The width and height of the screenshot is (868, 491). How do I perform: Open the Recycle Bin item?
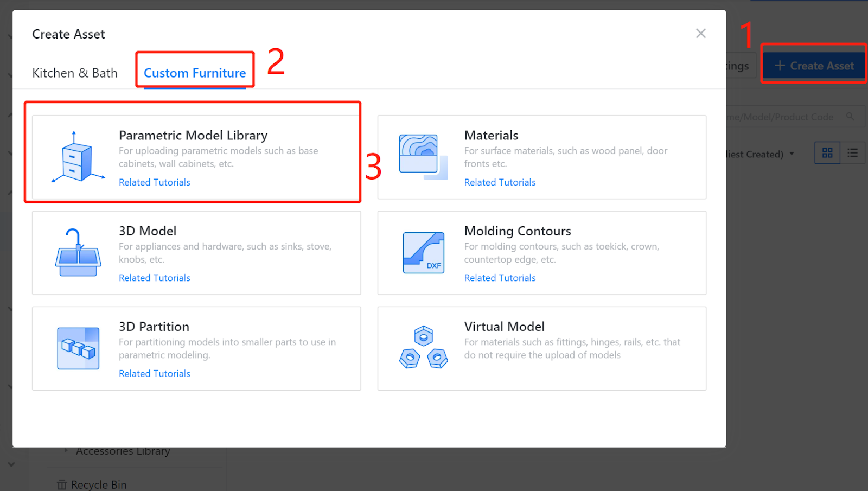[92, 484]
